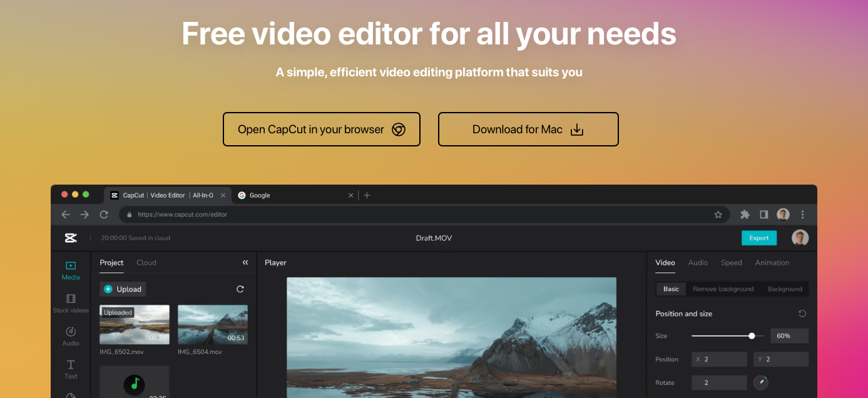Open the Audio sidebar panel
Screen dimensions: 868x398
point(71,336)
